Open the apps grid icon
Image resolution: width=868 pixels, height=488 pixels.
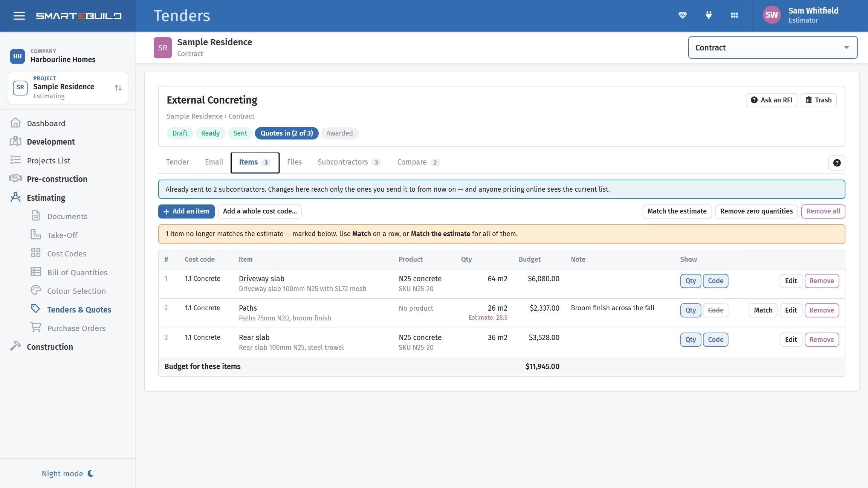tap(734, 15)
